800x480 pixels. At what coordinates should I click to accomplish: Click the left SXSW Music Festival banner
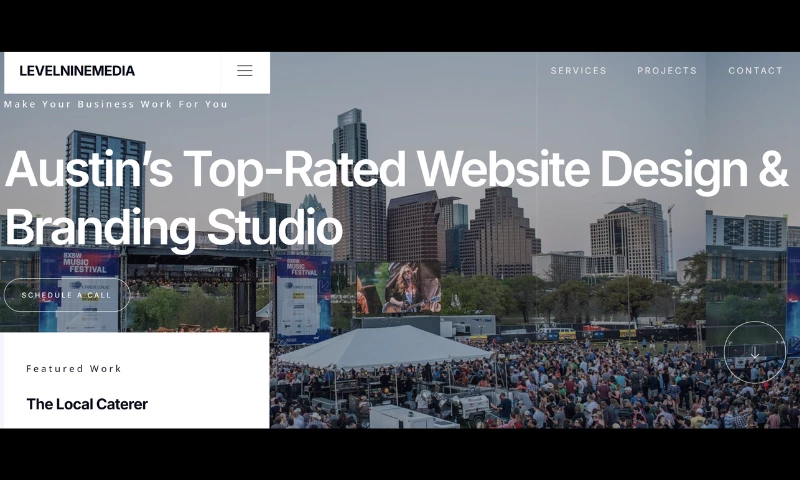pyautogui.click(x=80, y=290)
